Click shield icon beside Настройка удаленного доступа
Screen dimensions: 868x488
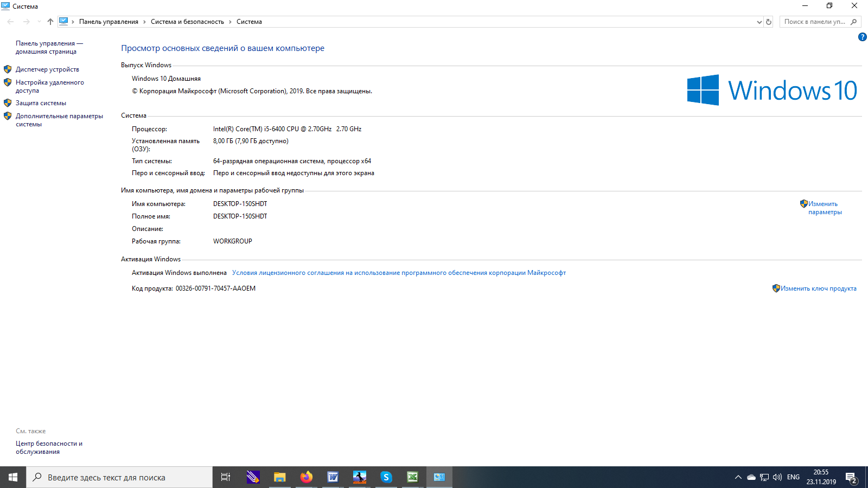pos(8,82)
